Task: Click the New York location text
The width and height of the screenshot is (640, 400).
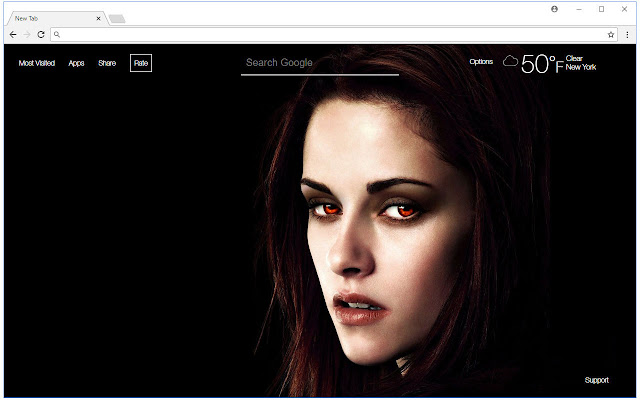Action: [x=581, y=67]
